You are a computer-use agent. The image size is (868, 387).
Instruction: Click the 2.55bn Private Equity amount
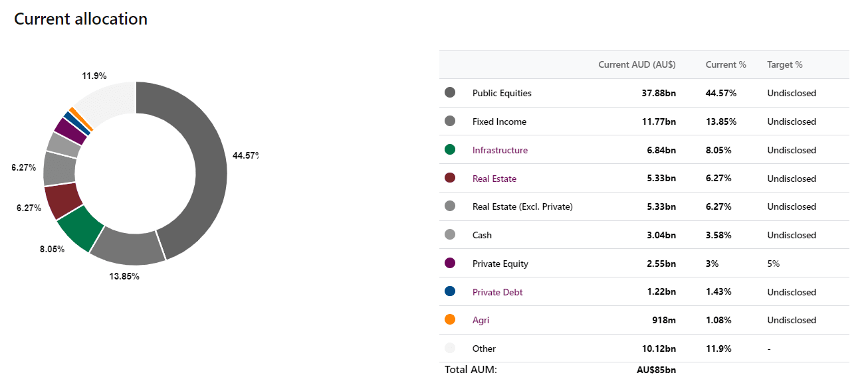pyautogui.click(x=661, y=264)
